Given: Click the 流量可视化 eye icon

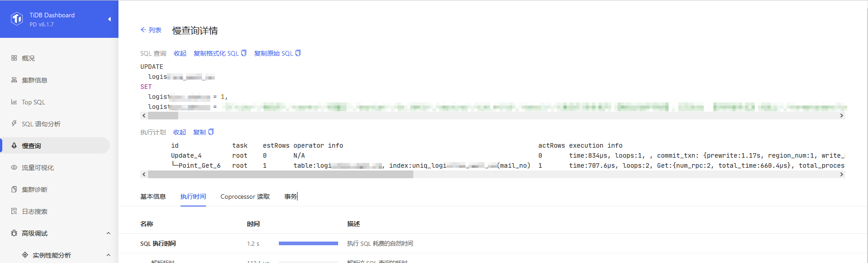Looking at the screenshot, I should (14, 167).
